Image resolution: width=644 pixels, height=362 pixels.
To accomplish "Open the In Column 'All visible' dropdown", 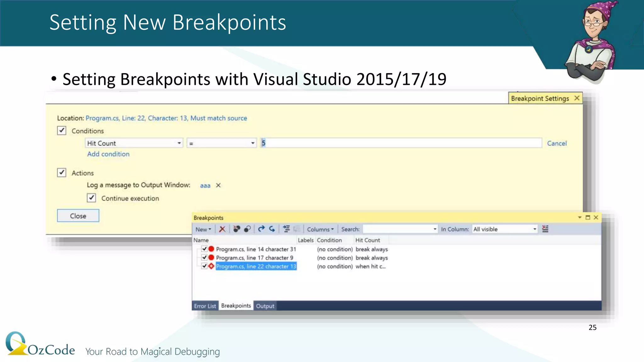I will pos(505,229).
